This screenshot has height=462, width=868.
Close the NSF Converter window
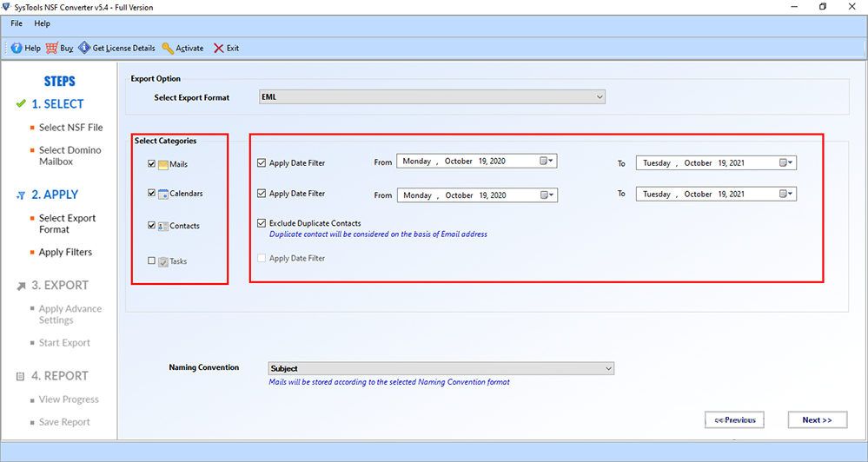point(852,7)
